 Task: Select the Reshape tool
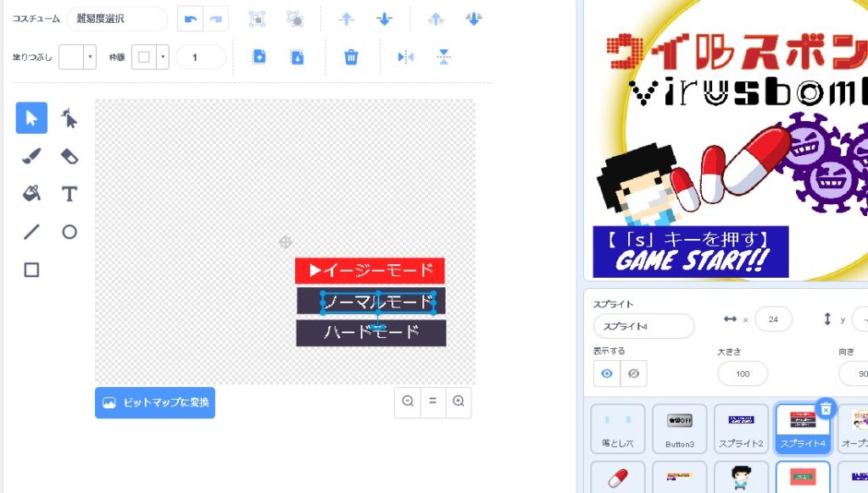pyautogui.click(x=70, y=118)
